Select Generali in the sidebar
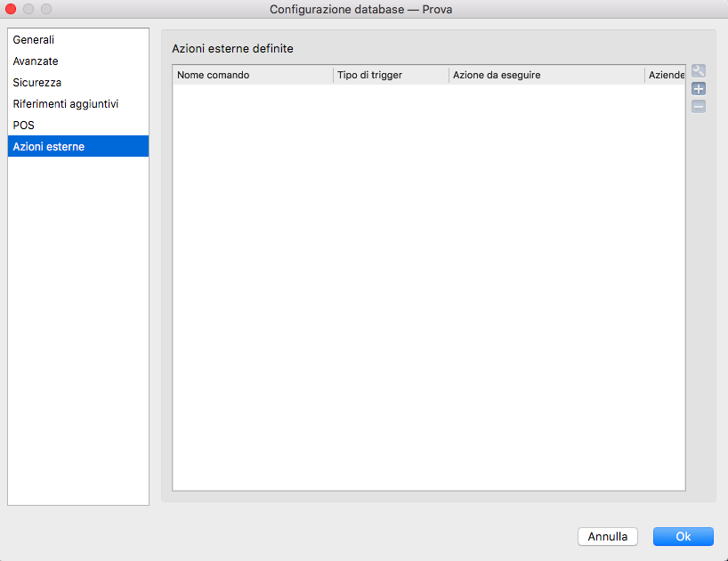 34,40
